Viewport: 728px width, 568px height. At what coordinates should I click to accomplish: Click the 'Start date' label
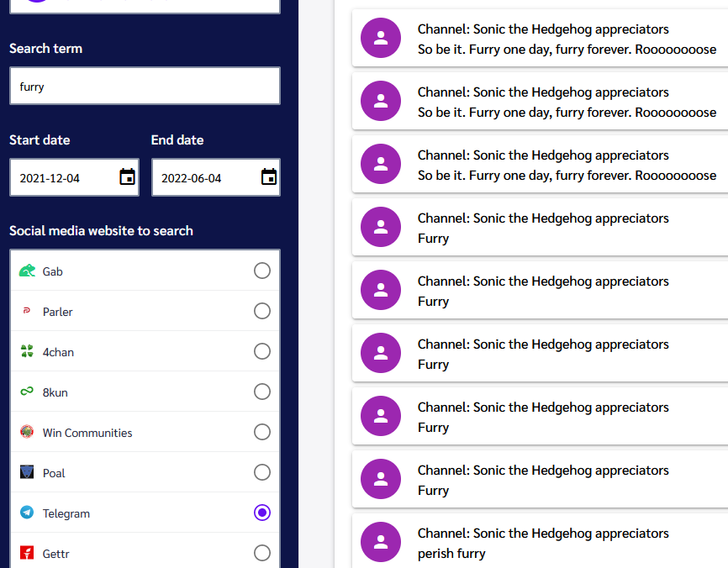pos(40,139)
